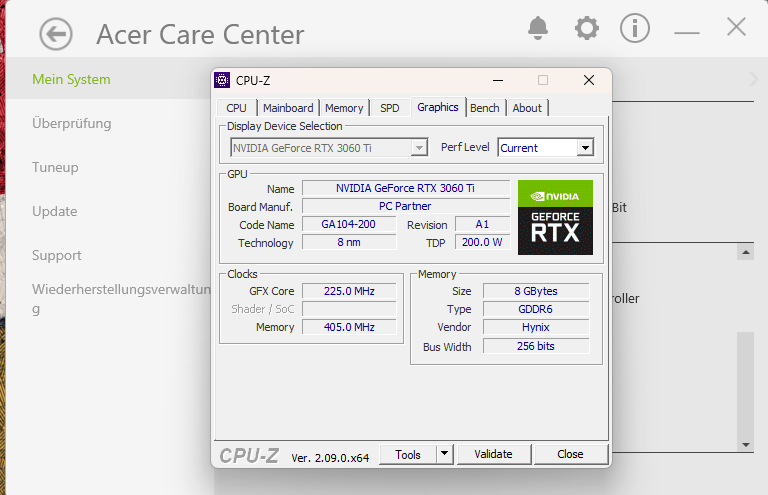Click the GPU Name field value
This screenshot has width=768, height=495.
tap(406, 189)
